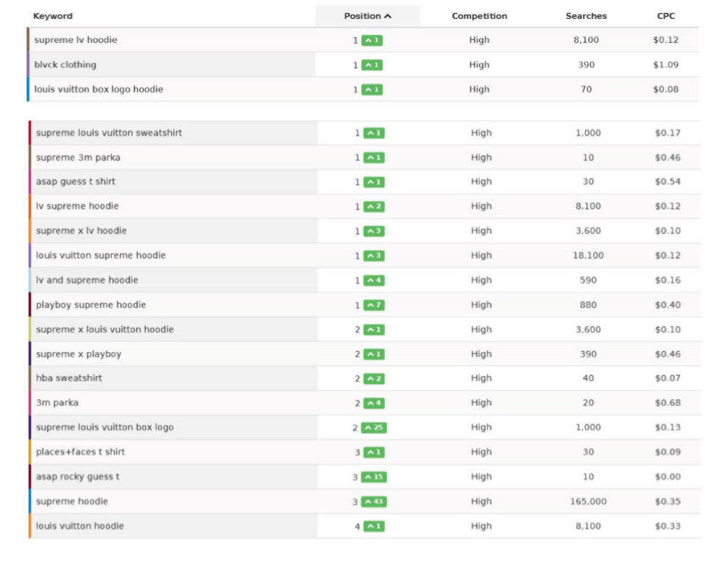Click the $0.35 CPC for supreme hoodie

click(x=667, y=502)
